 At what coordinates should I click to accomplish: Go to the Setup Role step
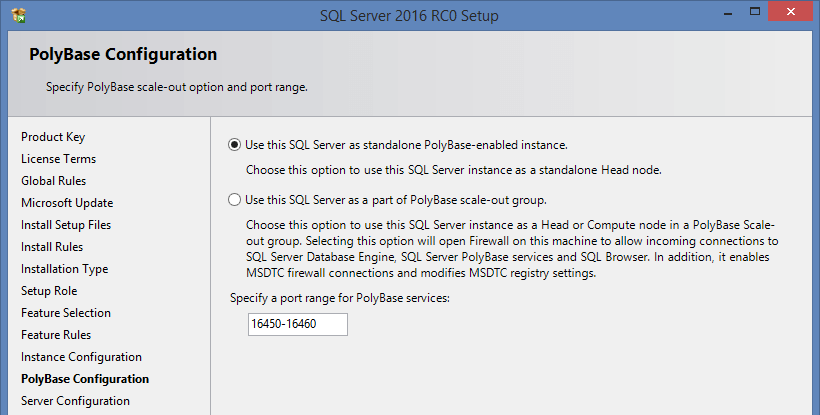click(49, 291)
